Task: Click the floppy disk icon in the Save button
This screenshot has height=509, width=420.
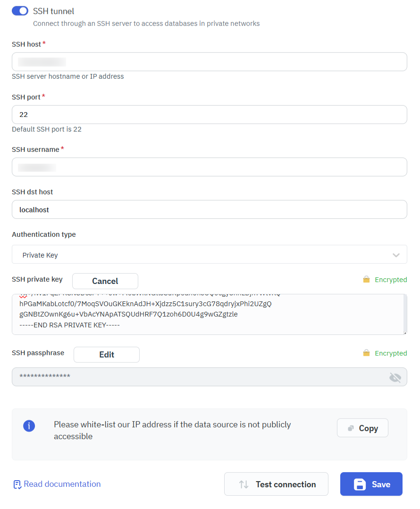Action: (360, 484)
